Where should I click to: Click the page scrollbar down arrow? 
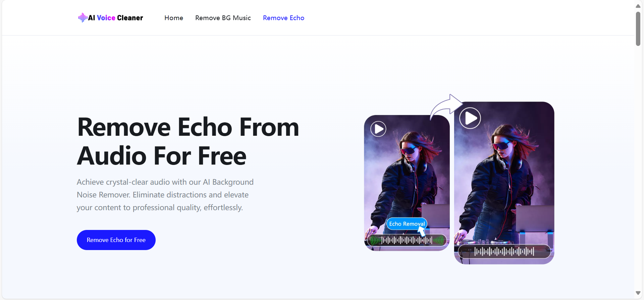(x=638, y=293)
